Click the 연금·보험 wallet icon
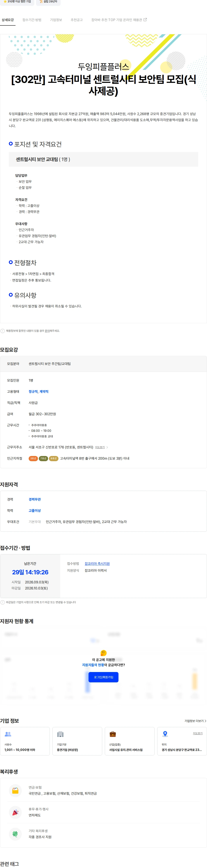Image resolution: width=207 pixels, height=868 pixels. (15, 790)
